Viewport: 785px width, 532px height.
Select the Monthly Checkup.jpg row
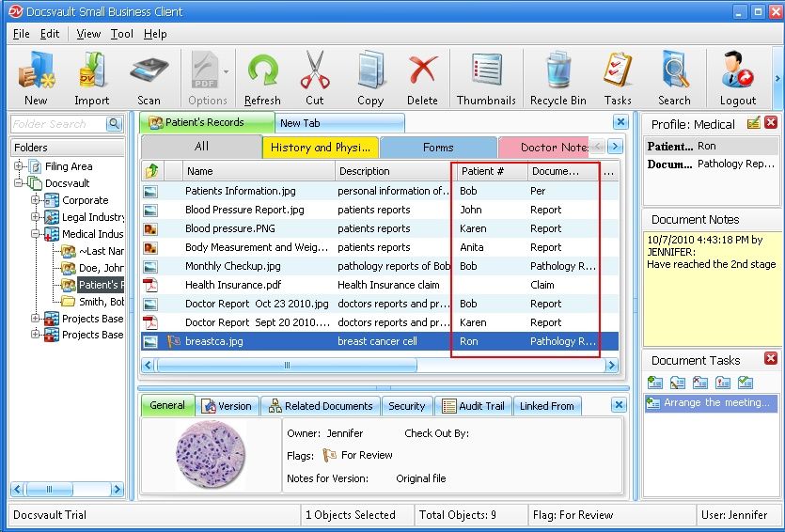(380, 266)
